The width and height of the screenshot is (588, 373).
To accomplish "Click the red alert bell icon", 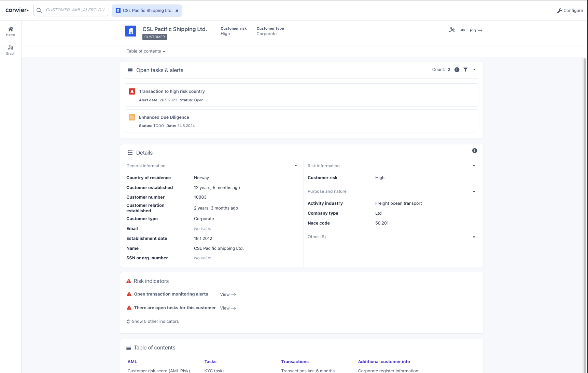I will pyautogui.click(x=132, y=91).
